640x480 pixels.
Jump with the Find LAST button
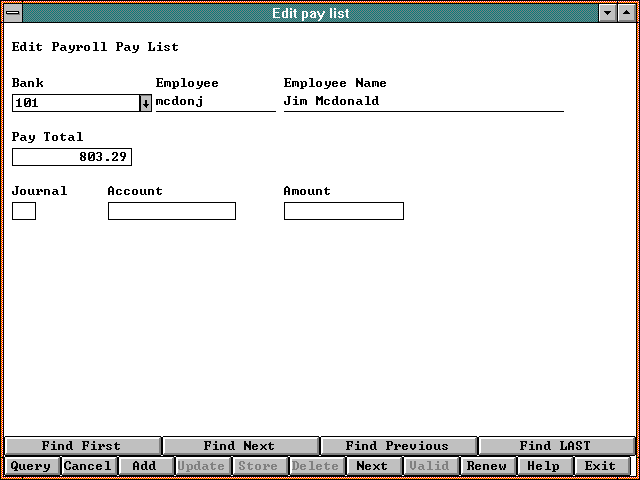click(x=555, y=446)
